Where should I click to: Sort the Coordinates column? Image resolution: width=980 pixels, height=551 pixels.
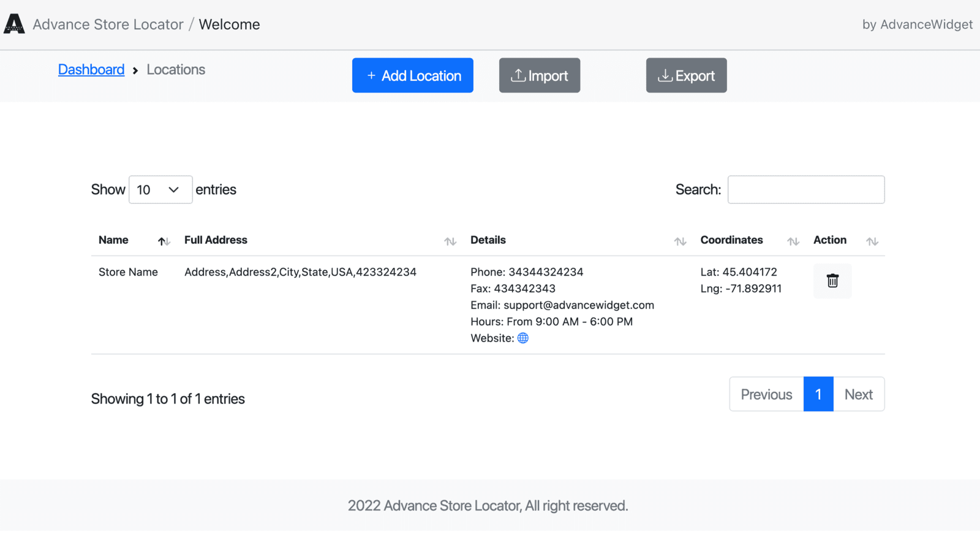[793, 241]
